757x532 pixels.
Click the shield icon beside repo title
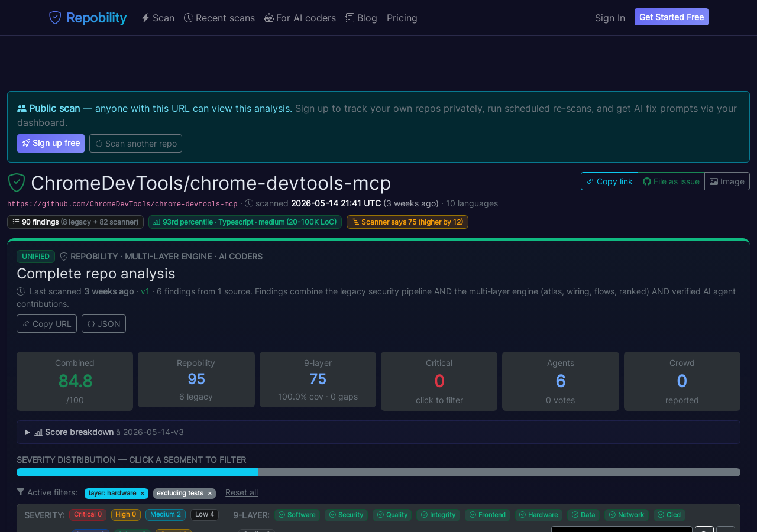[17, 183]
